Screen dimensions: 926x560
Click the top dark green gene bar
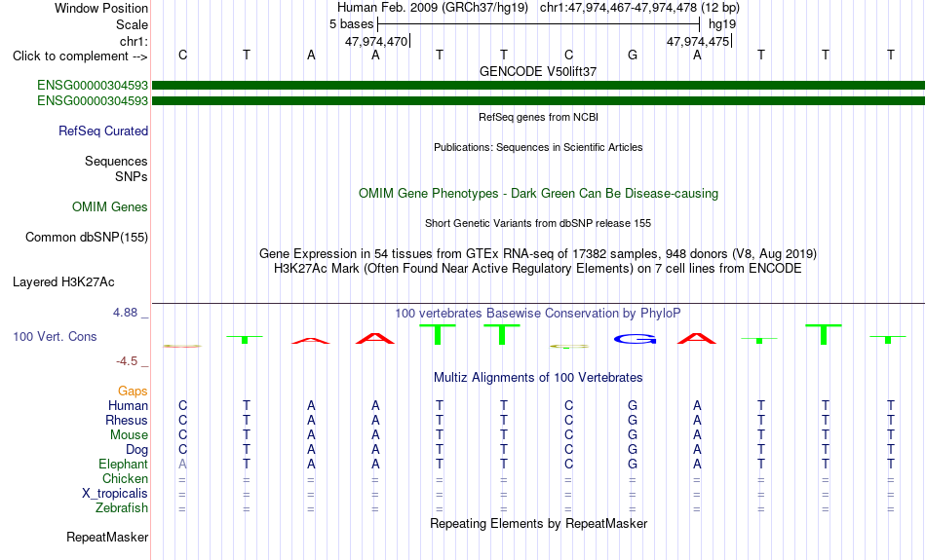(x=538, y=86)
